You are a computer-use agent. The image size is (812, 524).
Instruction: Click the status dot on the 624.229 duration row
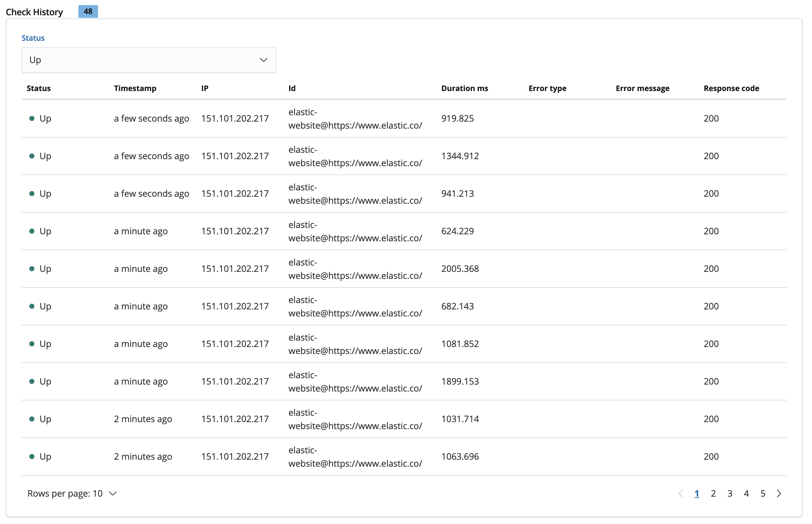pyautogui.click(x=32, y=231)
